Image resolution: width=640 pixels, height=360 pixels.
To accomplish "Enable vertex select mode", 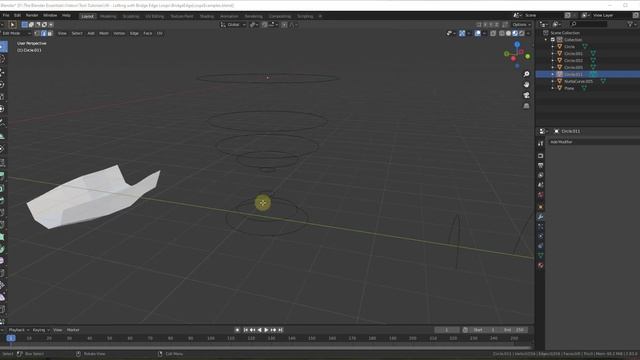I will [37, 33].
